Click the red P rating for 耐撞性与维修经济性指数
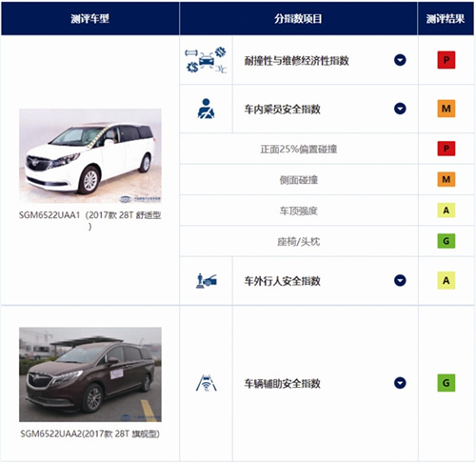Viewport: 476px width, 464px height. click(x=446, y=60)
